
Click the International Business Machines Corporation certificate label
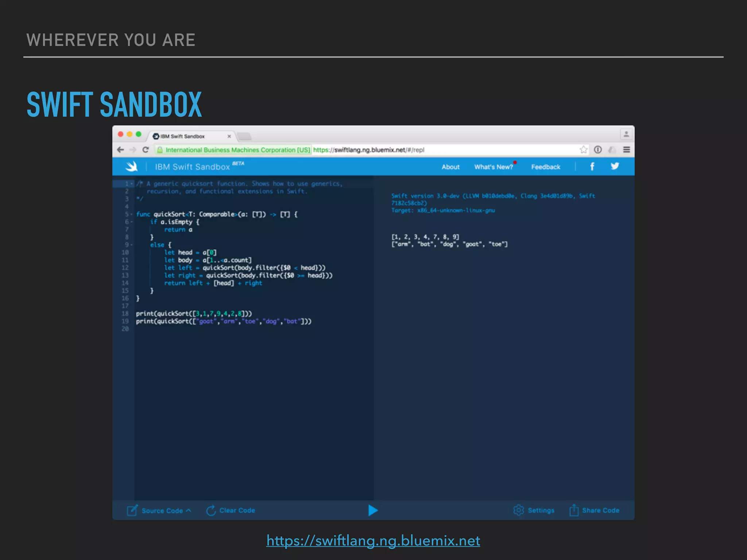[237, 150]
